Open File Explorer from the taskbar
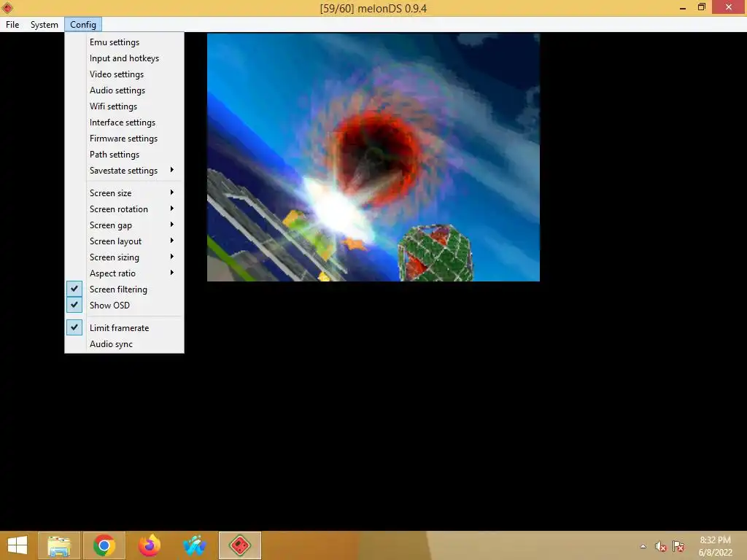This screenshot has width=747, height=560. tap(59, 545)
